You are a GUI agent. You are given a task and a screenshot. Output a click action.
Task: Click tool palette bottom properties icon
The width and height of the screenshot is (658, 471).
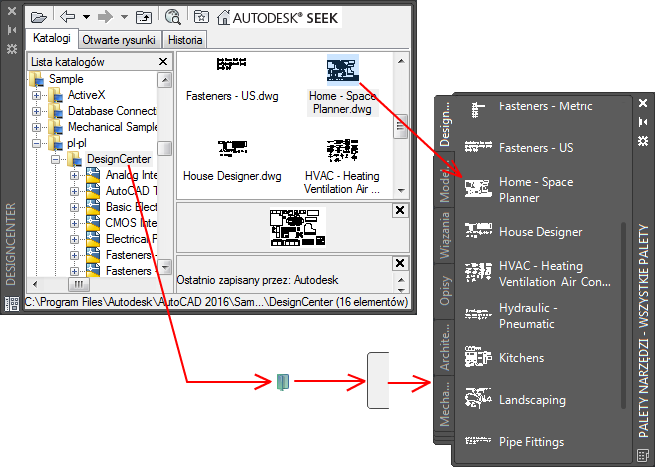[643, 455]
